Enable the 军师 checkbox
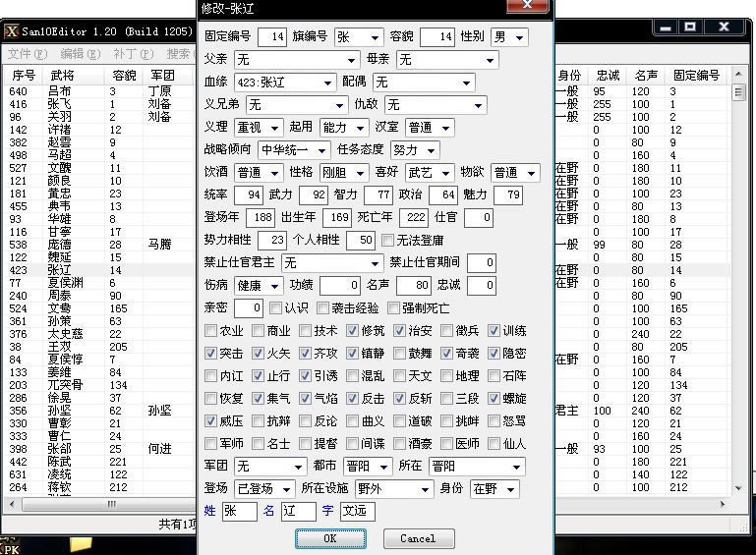The width and height of the screenshot is (756, 555). 211,444
